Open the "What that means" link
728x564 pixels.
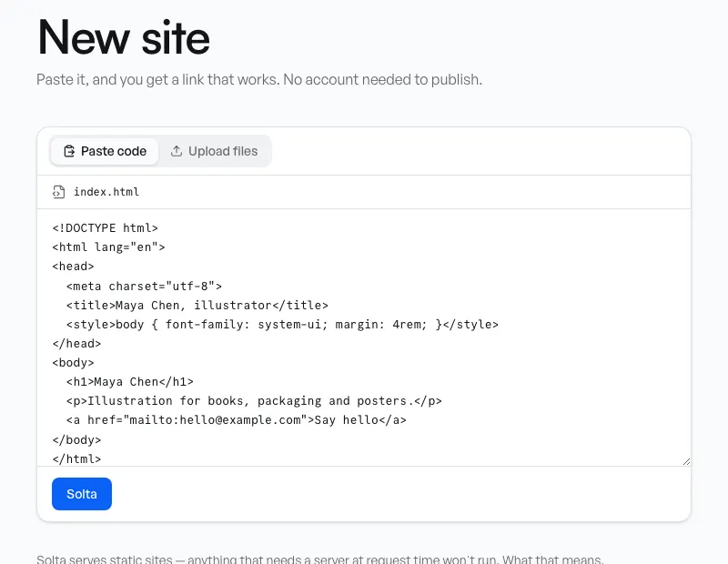click(x=552, y=559)
